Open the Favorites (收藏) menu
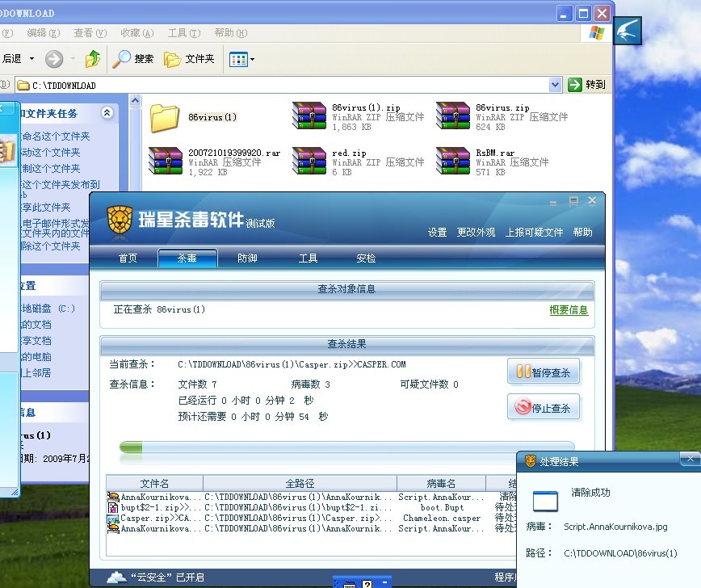This screenshot has height=588, width=701. [137, 32]
